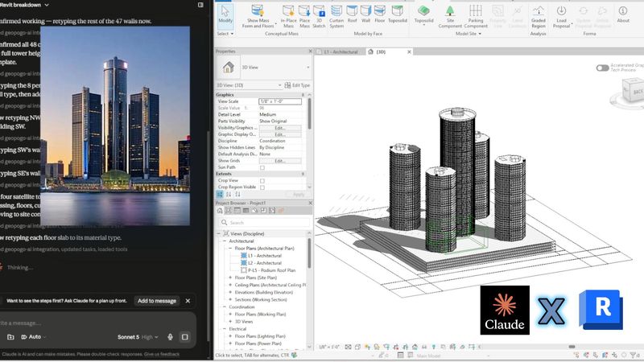Image resolution: width=644 pixels, height=362 pixels.
Task: Click Visibility/Graphics Edit button
Action: click(280, 128)
